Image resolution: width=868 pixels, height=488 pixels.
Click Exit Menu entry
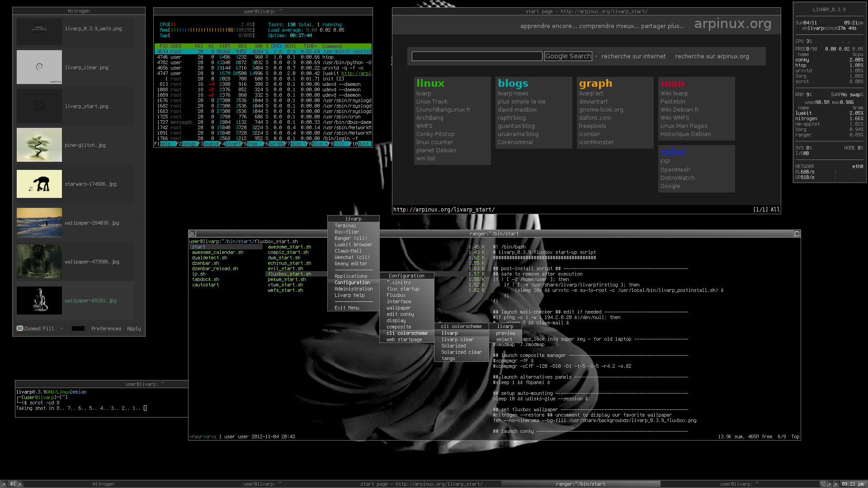click(x=354, y=308)
